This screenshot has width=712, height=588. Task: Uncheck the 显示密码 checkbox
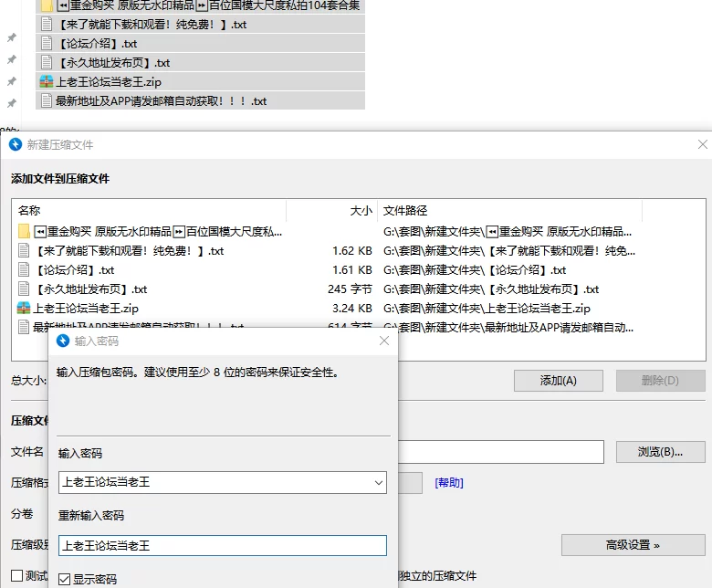tap(65, 579)
